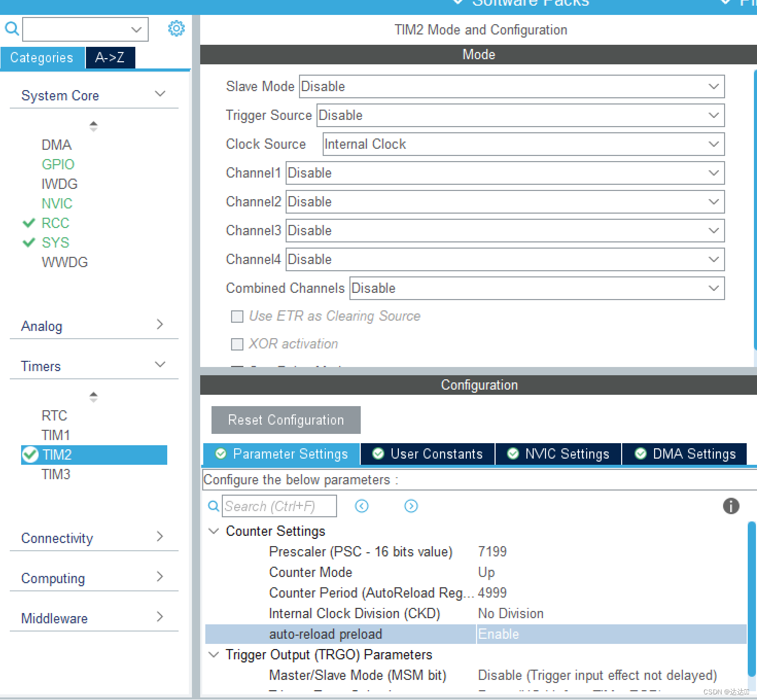The height and width of the screenshot is (700, 757).
Task: Click the sort arrow above the RTC list
Action: click(93, 396)
